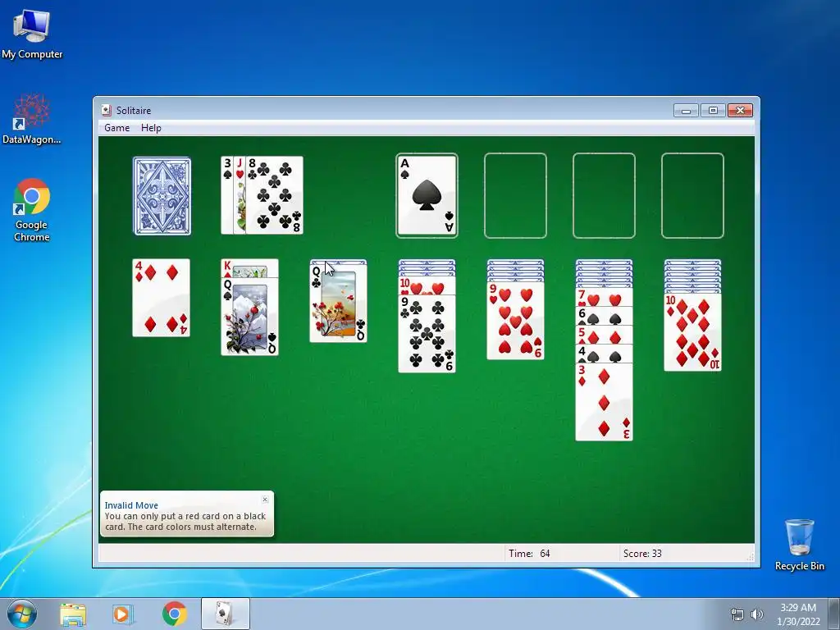
Task: Click the 7 of hearts card
Action: tap(604, 297)
